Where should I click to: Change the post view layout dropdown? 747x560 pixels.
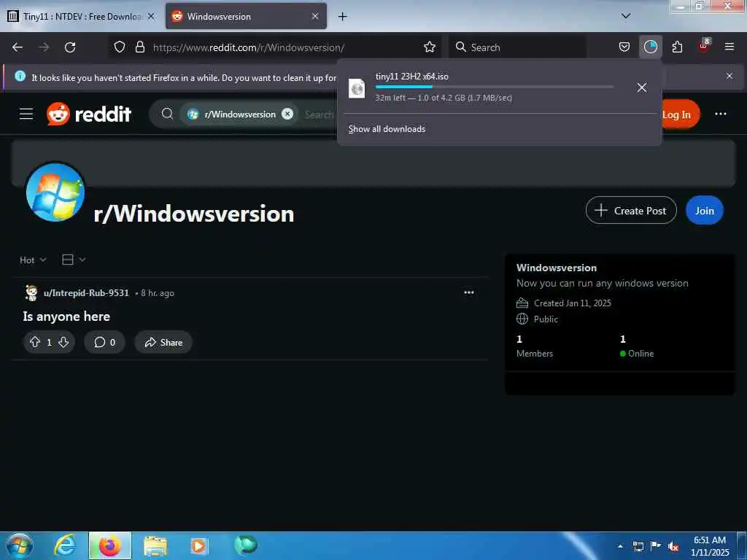point(74,260)
